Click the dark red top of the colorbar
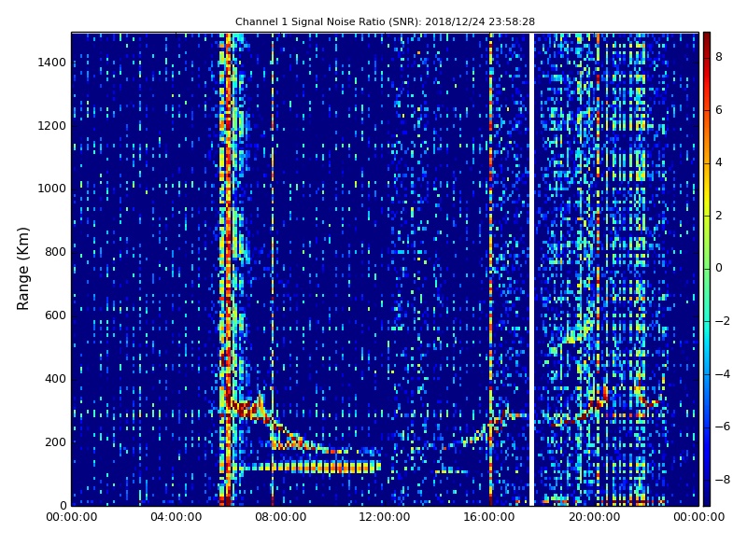This screenshot has width=747, height=560. (707, 40)
